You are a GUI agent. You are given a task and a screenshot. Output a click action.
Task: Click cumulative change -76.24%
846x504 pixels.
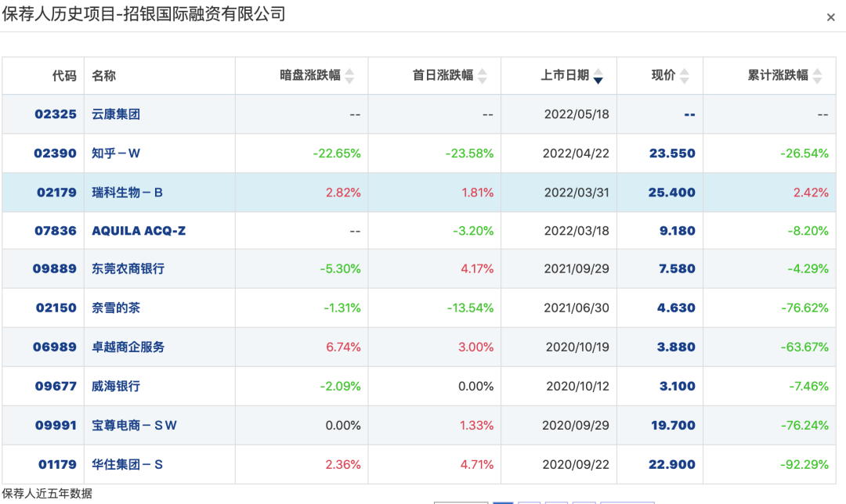pos(804,425)
